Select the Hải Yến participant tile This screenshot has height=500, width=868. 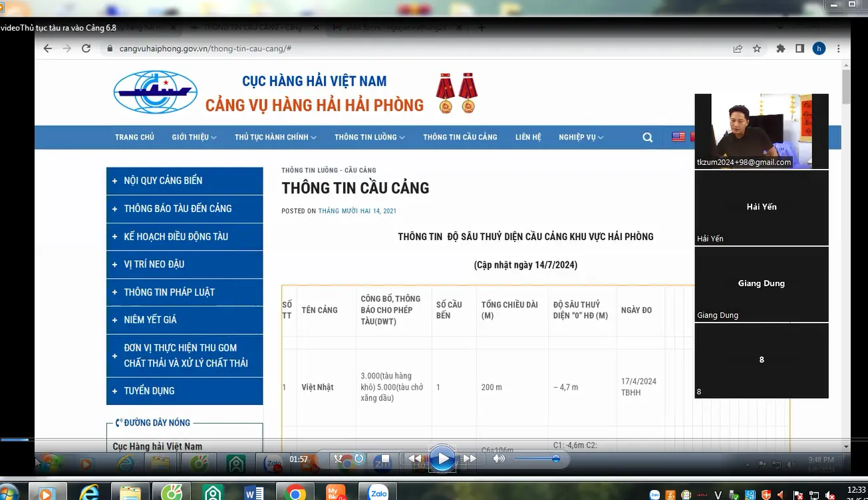click(762, 207)
